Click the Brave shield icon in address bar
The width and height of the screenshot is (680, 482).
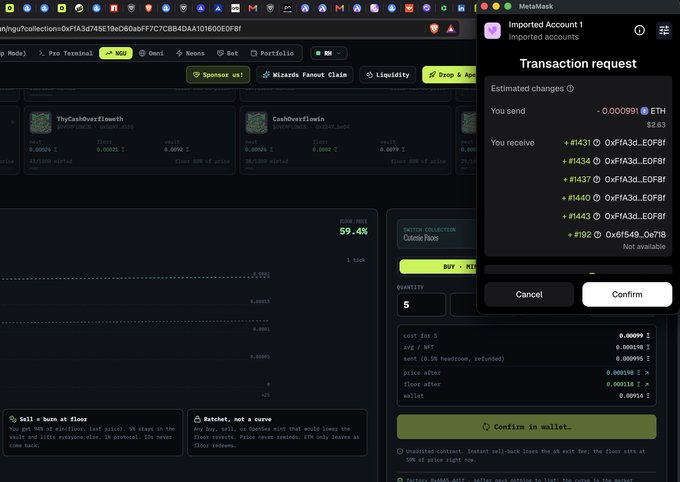(434, 29)
